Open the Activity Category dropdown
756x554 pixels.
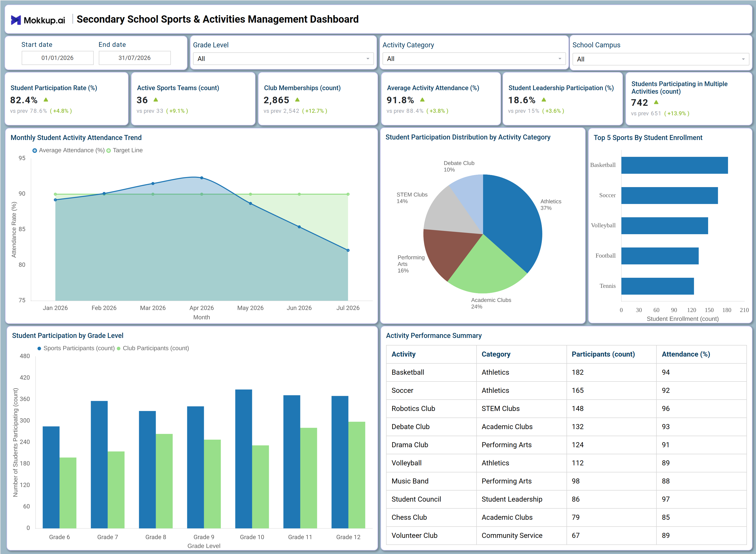474,59
